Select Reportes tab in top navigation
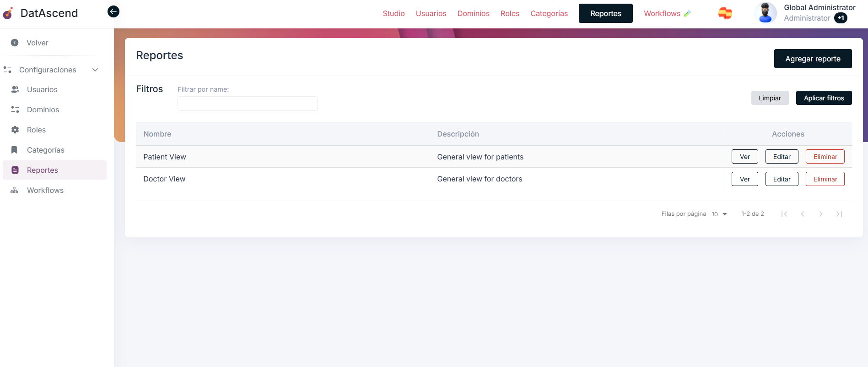This screenshot has height=367, width=868. click(606, 13)
